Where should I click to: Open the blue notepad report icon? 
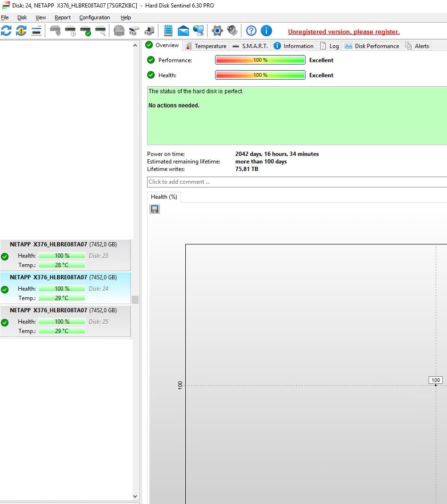pyautogui.click(x=168, y=31)
